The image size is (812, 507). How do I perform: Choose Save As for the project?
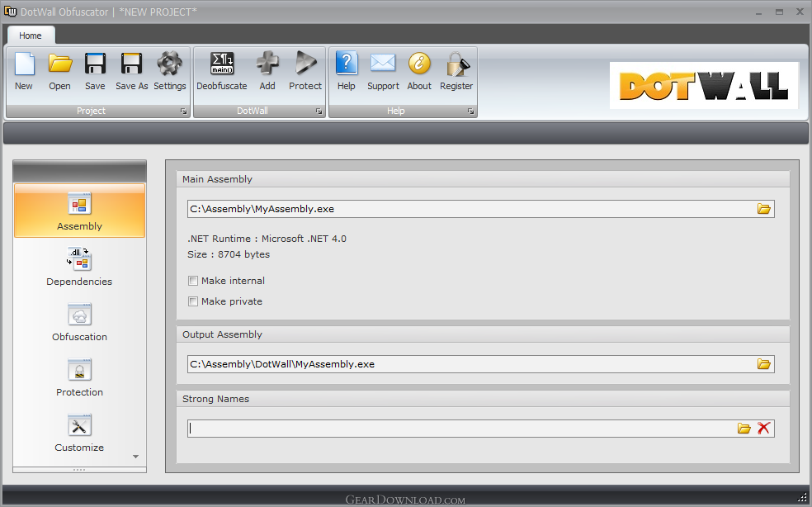click(131, 73)
